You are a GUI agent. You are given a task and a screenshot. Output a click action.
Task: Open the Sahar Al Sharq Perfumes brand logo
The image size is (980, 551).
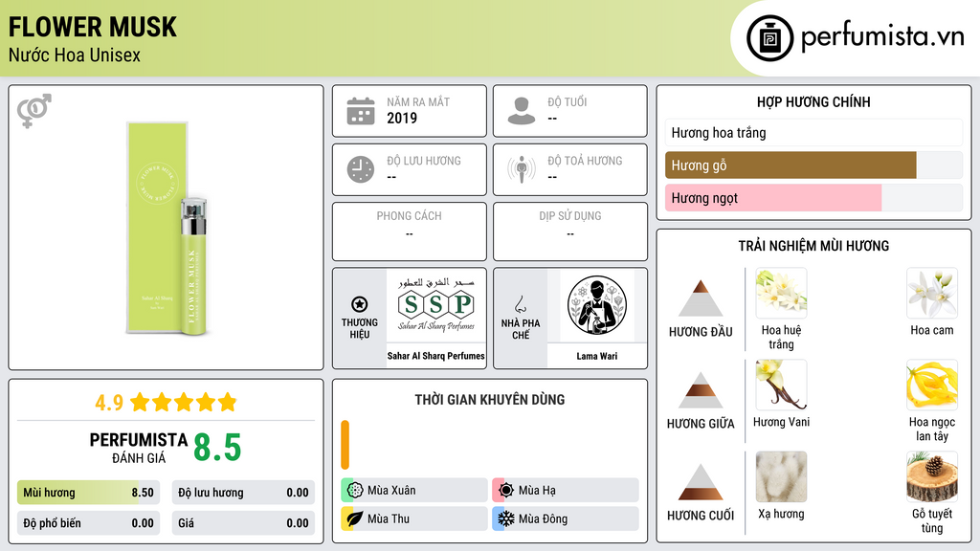[x=436, y=305]
